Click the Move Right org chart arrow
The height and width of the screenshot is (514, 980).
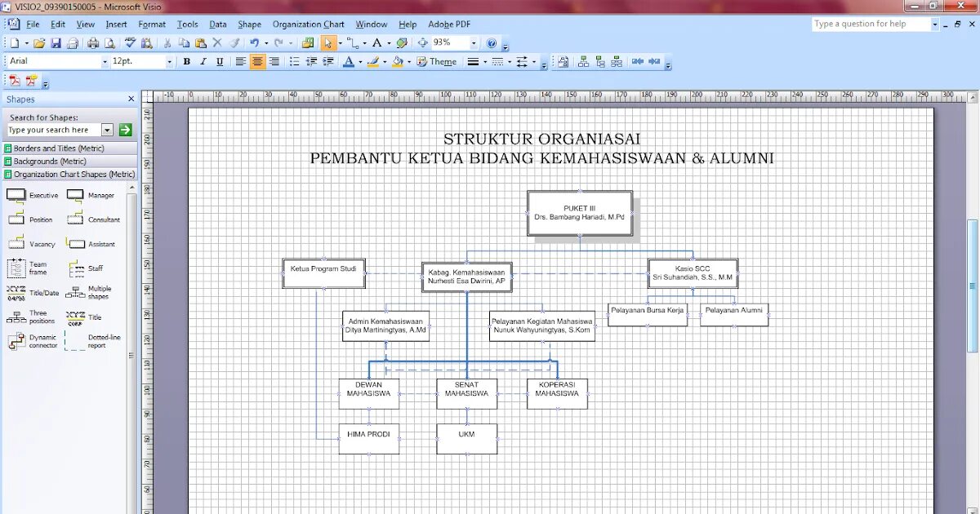tap(654, 61)
